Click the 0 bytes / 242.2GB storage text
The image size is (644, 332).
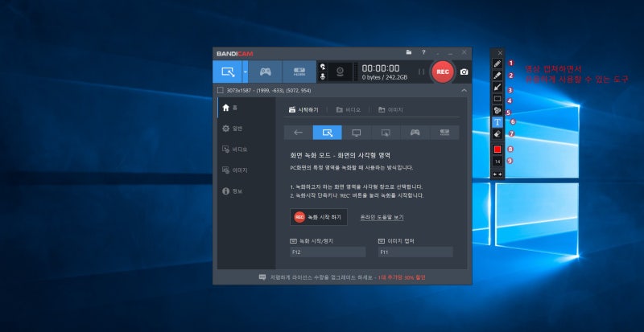point(385,77)
